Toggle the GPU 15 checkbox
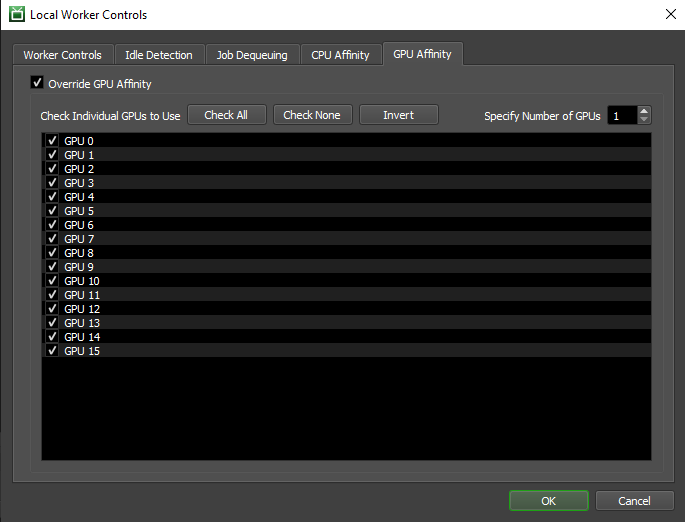 click(x=52, y=350)
